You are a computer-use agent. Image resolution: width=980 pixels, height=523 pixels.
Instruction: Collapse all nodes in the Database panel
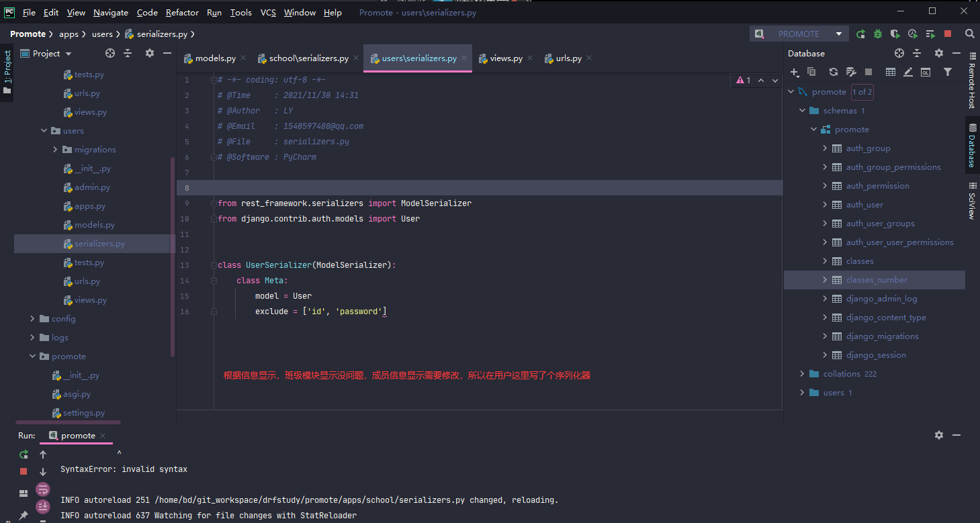917,53
